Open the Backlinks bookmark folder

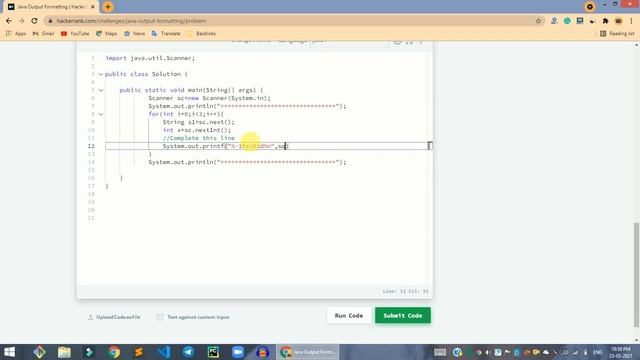201,33
